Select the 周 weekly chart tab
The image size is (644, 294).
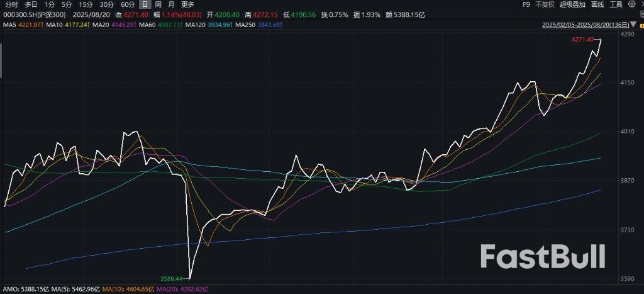point(158,4)
